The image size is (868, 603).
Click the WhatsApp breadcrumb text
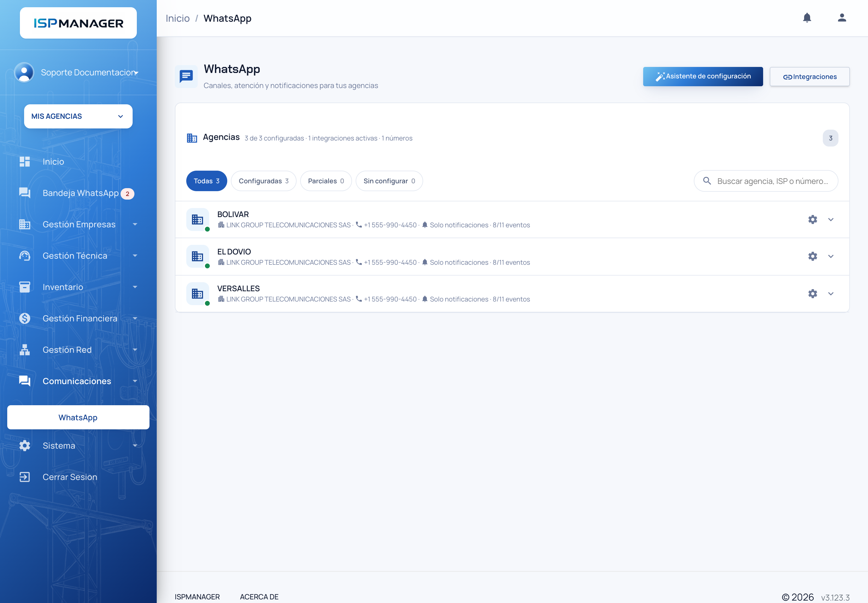coord(227,18)
